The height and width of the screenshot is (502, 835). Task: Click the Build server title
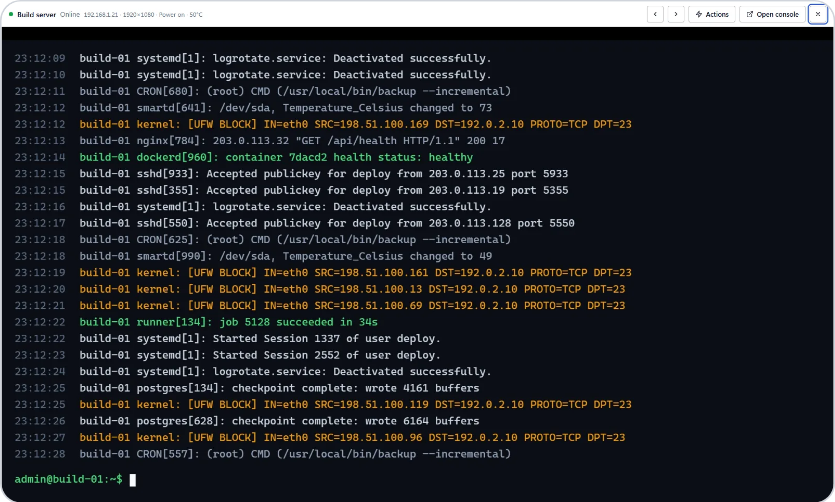36,14
